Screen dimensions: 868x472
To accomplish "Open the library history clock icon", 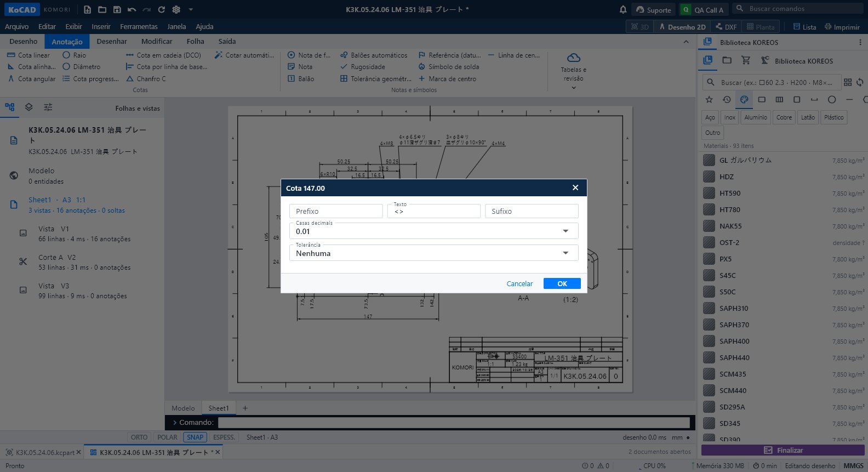I will coord(727,99).
